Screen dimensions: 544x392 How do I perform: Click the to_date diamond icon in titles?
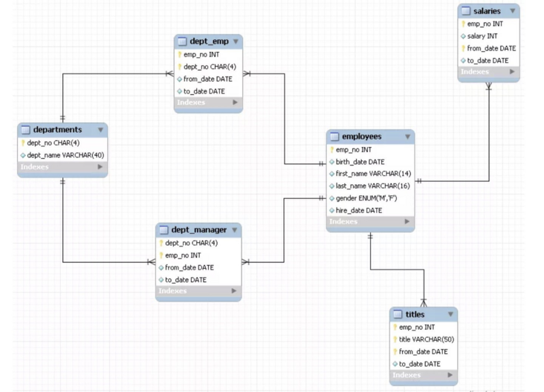click(x=395, y=364)
